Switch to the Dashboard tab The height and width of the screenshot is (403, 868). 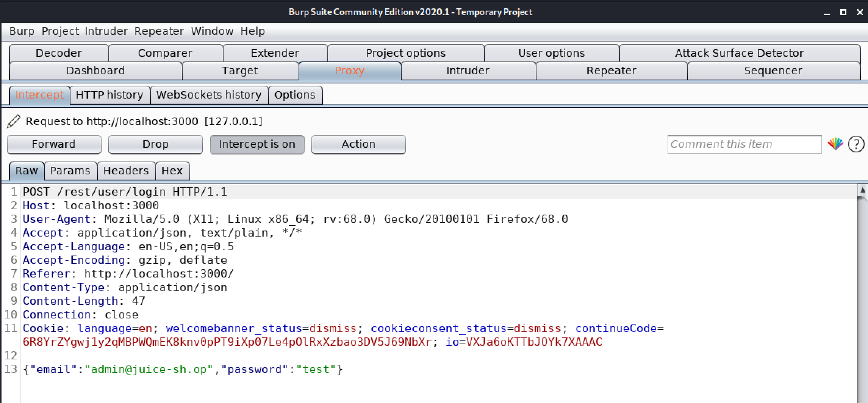point(95,71)
